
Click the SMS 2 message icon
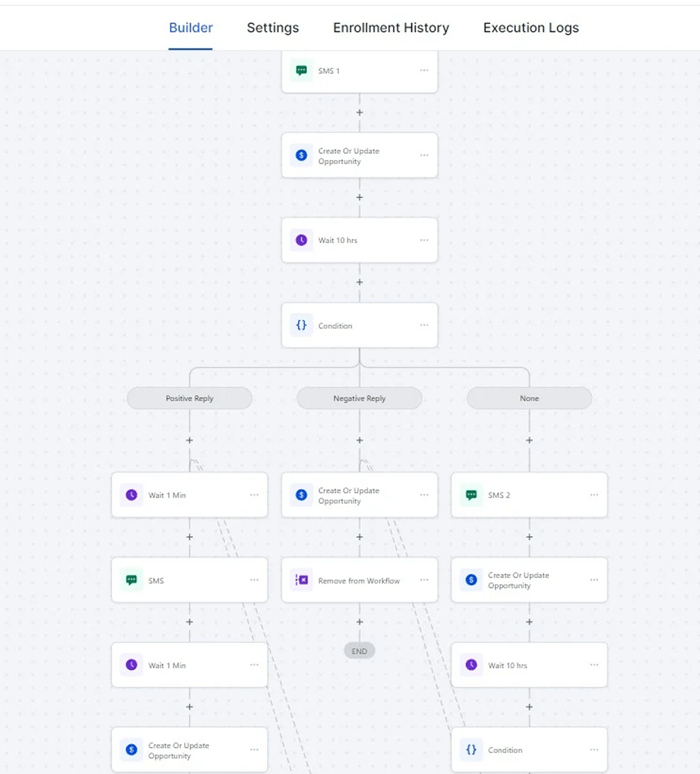[471, 495]
